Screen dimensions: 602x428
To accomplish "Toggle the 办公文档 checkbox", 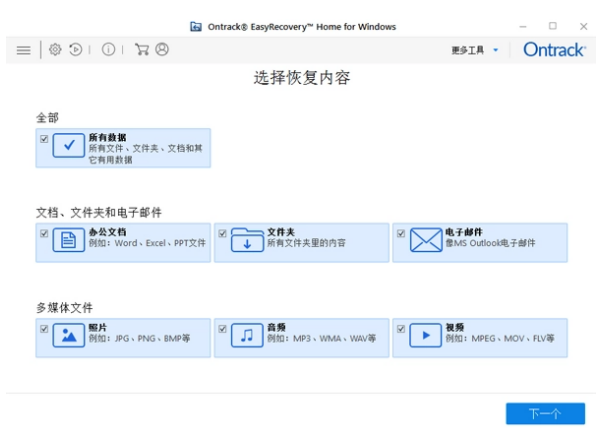I will tap(44, 234).
